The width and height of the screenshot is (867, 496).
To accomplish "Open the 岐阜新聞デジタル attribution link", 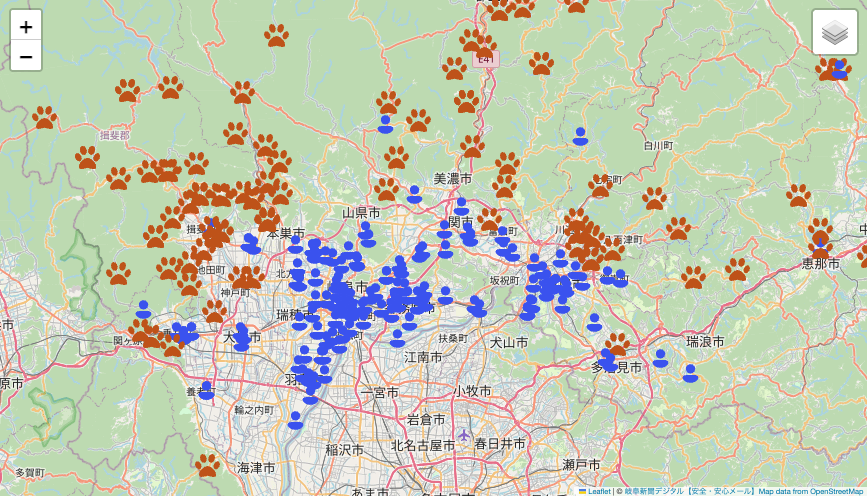I will (x=654, y=491).
